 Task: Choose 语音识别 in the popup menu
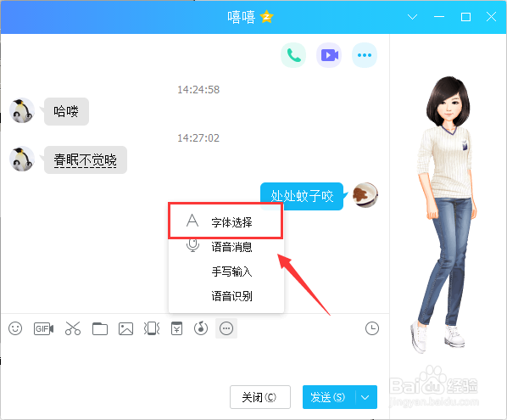pos(226,296)
